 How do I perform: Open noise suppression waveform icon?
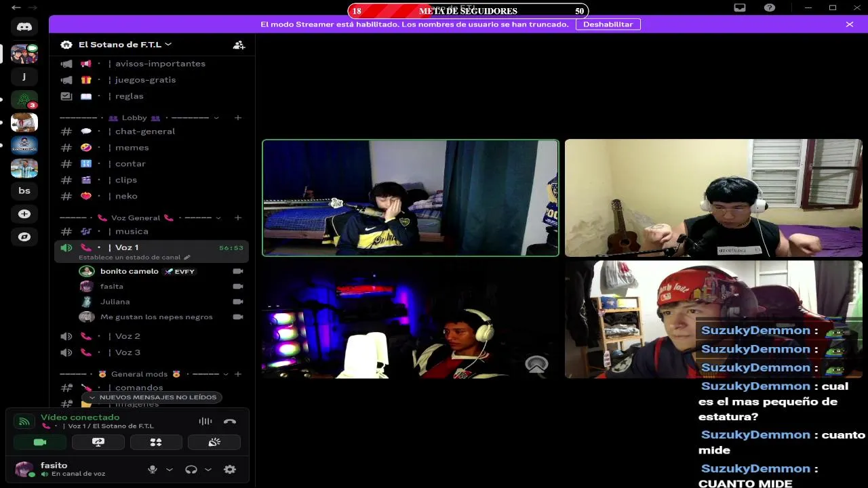(x=205, y=421)
